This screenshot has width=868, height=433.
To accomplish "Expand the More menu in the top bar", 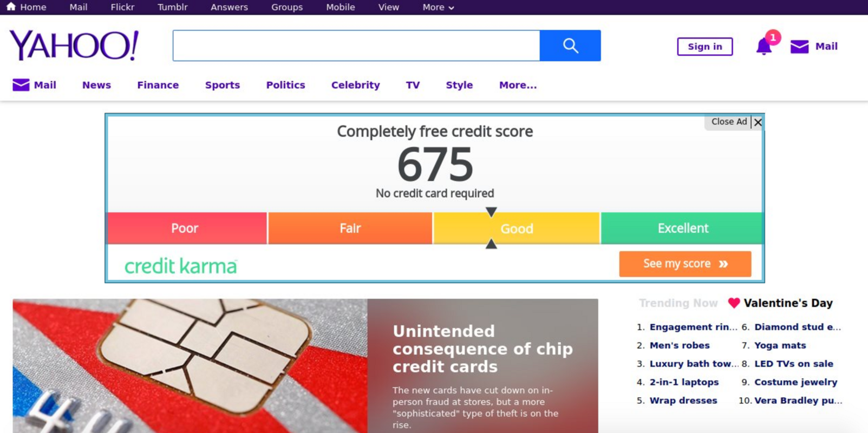I will 438,7.
